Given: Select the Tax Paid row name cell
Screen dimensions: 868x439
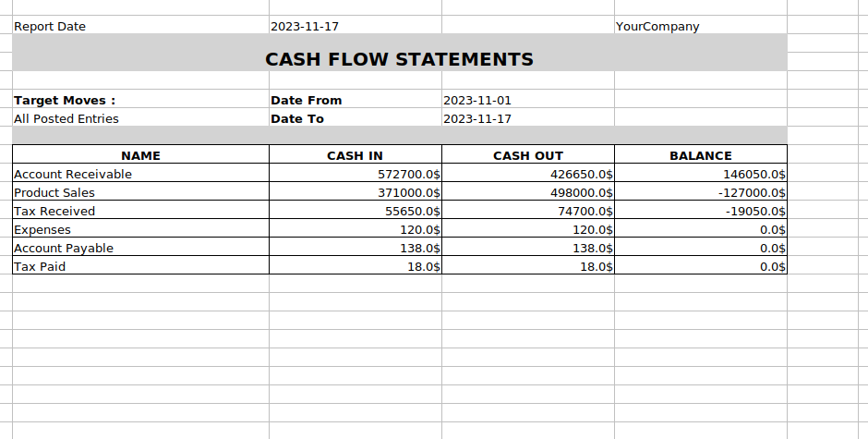Looking at the screenshot, I should (40, 267).
